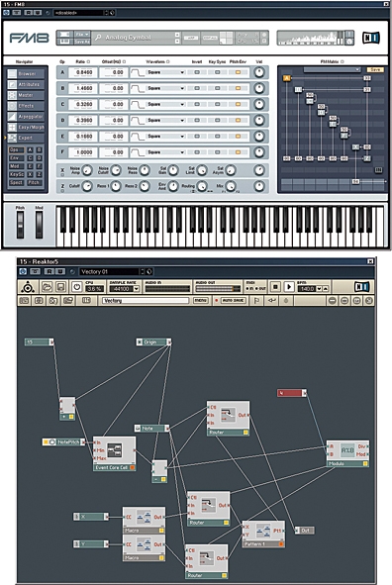Toggle Key Sync for operator C
This screenshot has height=585, width=392.
[217, 104]
